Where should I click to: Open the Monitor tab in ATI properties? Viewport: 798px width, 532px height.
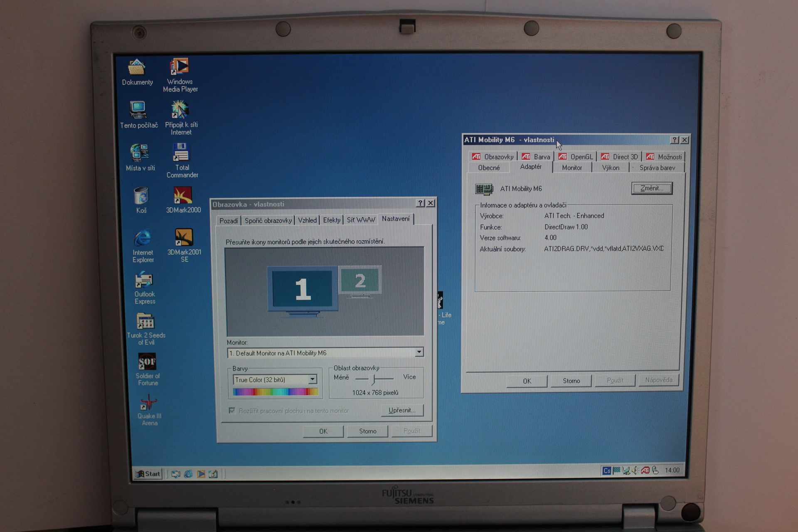(x=572, y=168)
